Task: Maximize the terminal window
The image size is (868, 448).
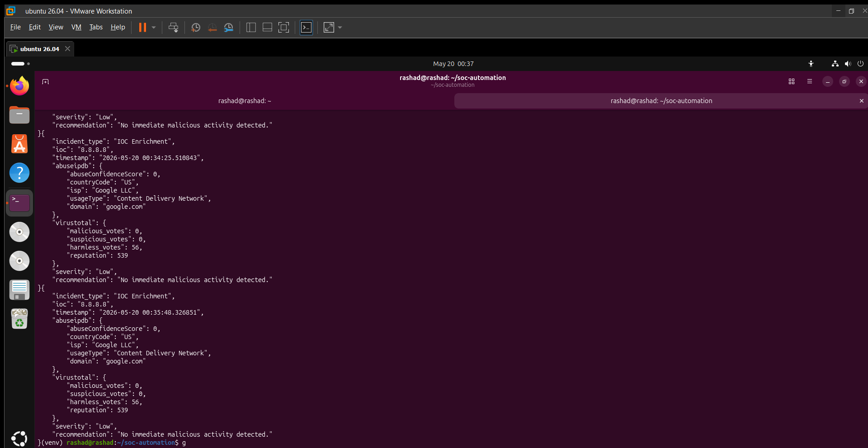Action: click(844, 81)
